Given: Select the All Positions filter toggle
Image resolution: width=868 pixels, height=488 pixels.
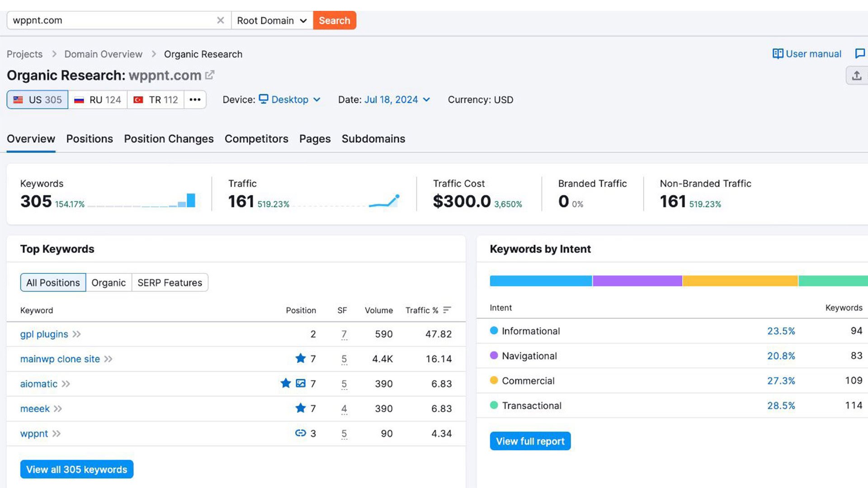Looking at the screenshot, I should [53, 282].
